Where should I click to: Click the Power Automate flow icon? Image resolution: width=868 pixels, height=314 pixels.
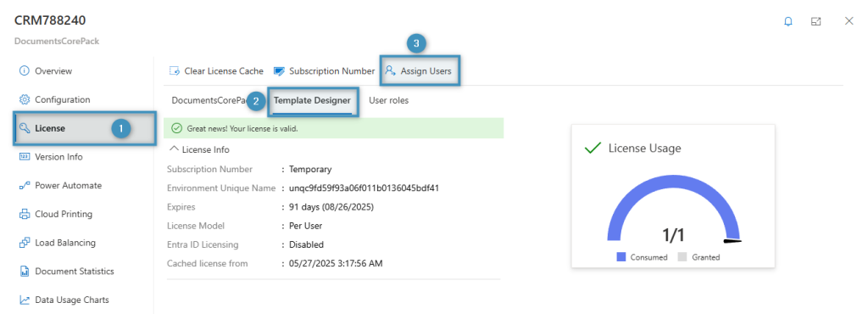[x=24, y=186]
